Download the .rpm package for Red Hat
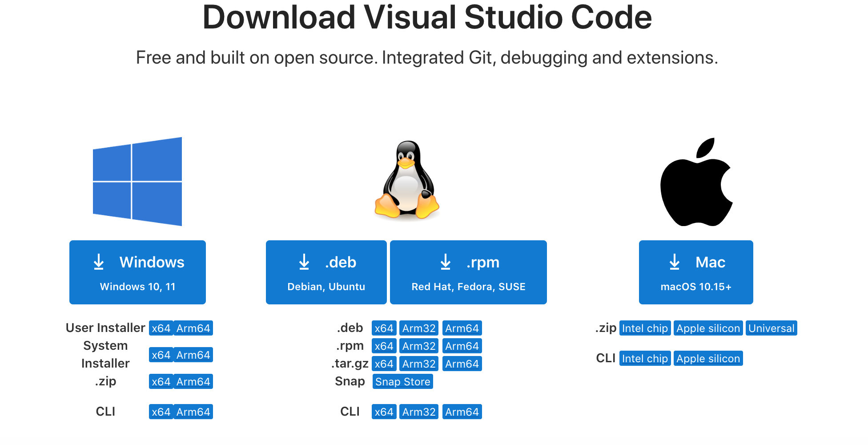This screenshot has width=868, height=445. tap(468, 272)
